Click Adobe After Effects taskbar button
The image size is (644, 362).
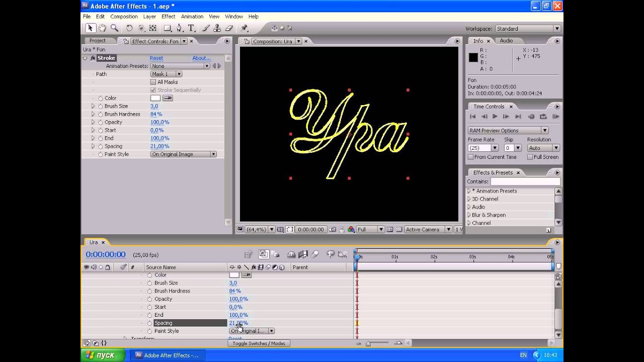[x=167, y=355]
